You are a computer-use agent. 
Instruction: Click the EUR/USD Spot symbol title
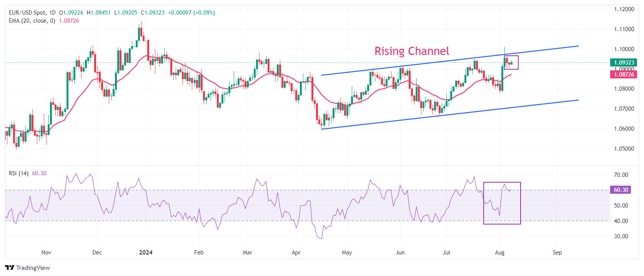[27, 13]
